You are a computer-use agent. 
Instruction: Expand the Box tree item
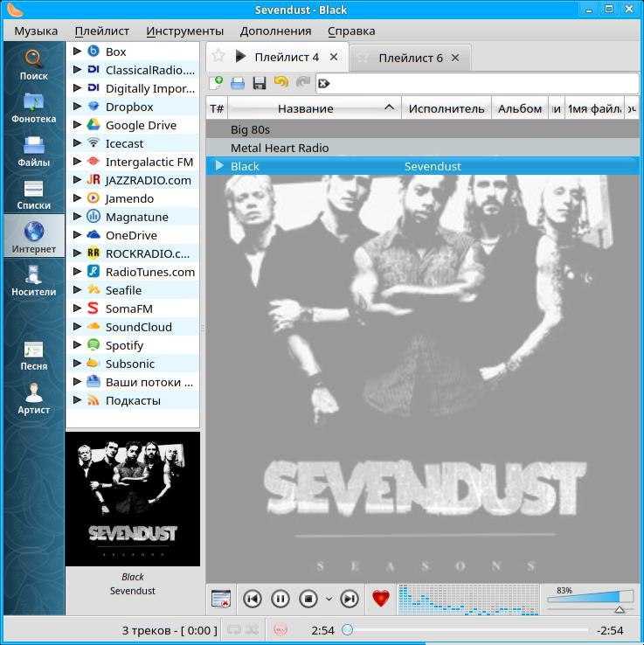click(77, 51)
